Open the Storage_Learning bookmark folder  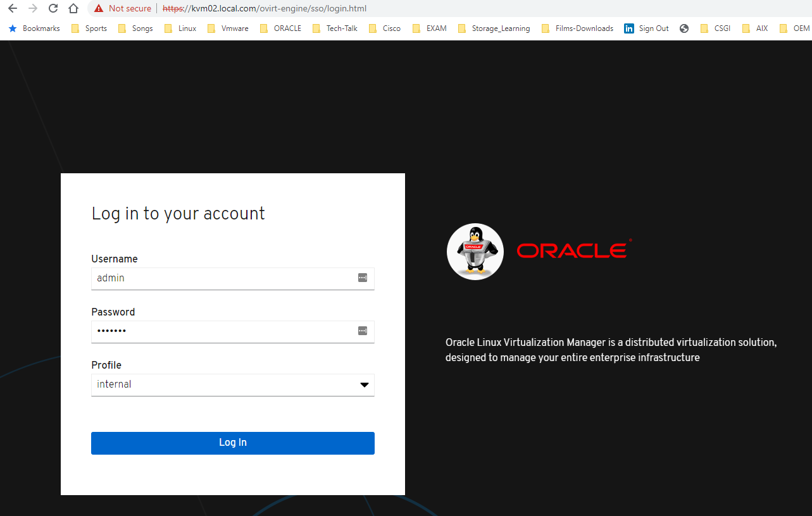click(x=494, y=28)
